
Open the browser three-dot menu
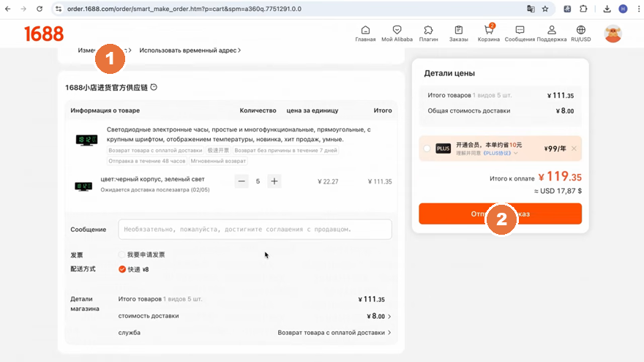pos(639,9)
